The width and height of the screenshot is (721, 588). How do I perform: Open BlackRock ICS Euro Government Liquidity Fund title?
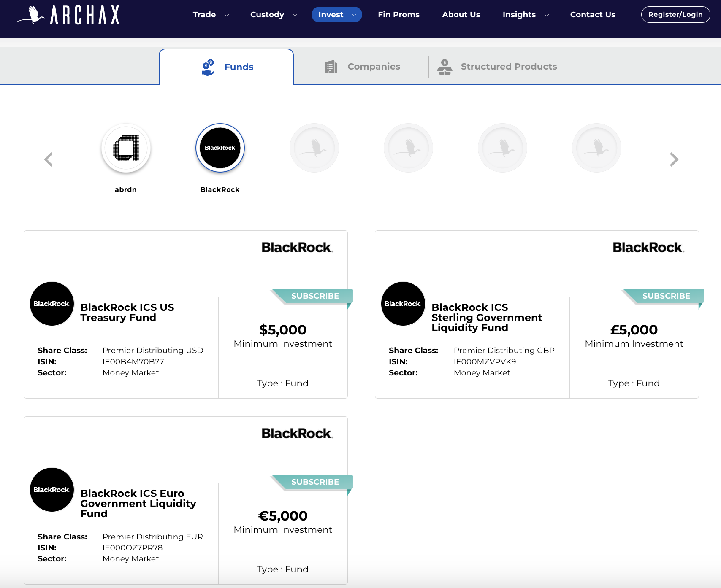click(138, 503)
